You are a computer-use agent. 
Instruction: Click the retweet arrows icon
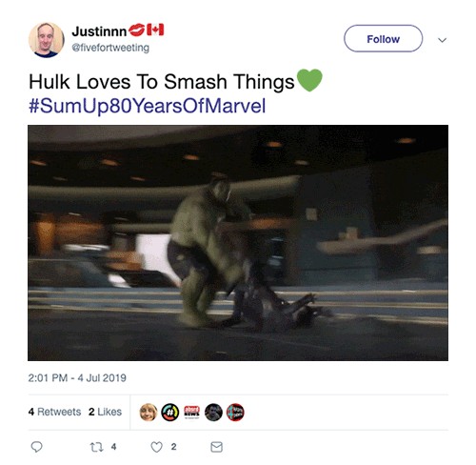96,447
